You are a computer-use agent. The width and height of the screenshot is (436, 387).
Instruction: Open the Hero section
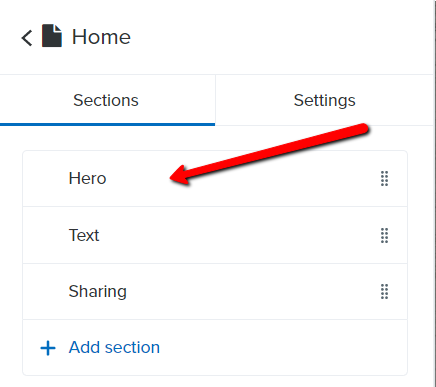215,178
